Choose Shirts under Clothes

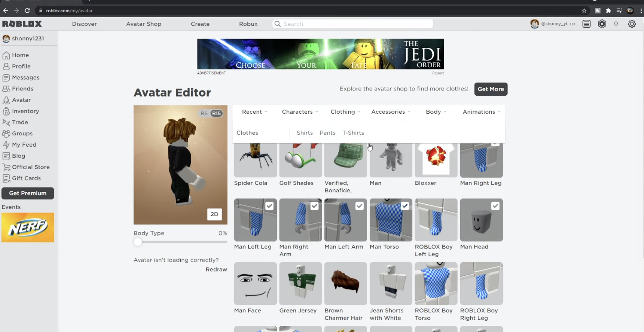(x=305, y=133)
